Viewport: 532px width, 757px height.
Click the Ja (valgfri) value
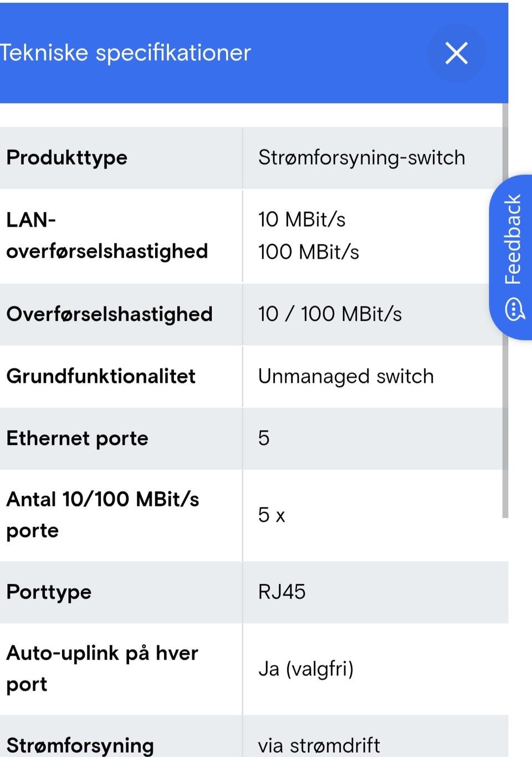point(305,669)
